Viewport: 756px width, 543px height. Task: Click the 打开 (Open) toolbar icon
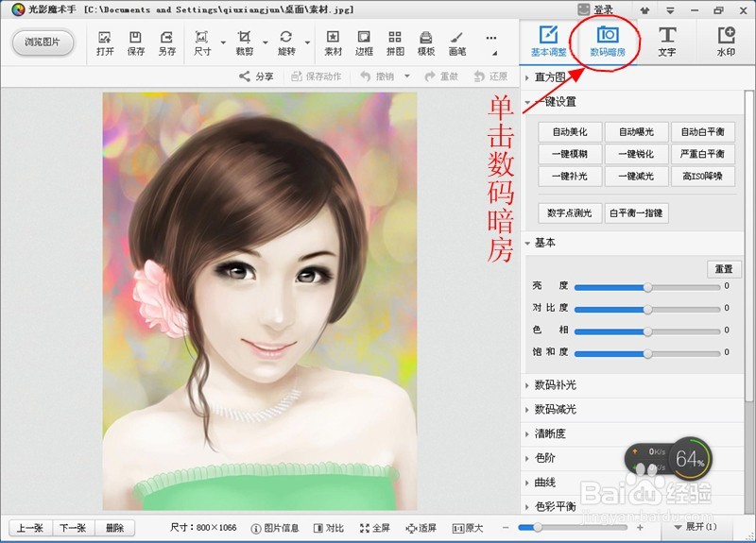[x=105, y=43]
